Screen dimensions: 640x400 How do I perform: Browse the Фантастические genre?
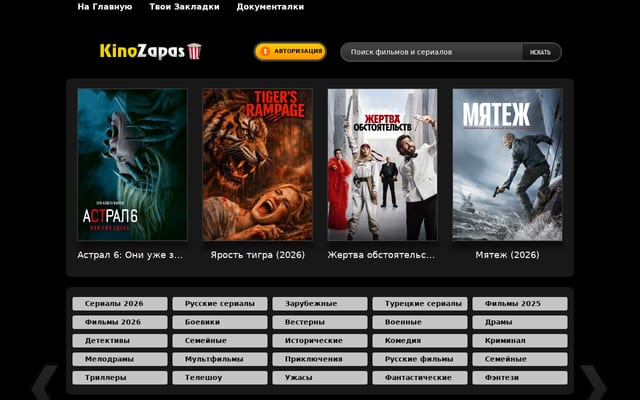coord(420,378)
